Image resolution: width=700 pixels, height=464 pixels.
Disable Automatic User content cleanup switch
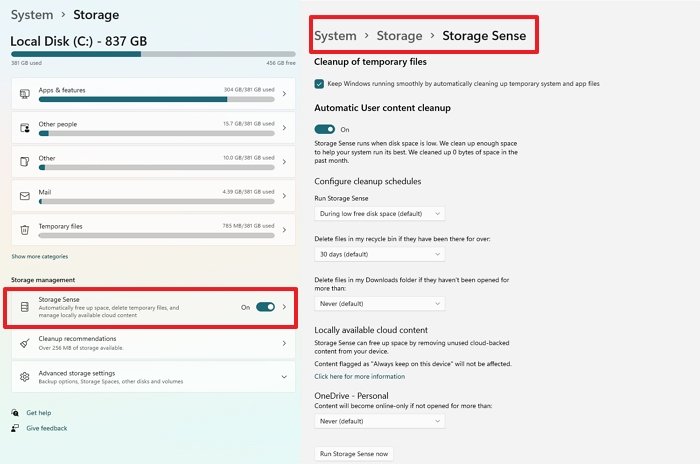point(325,129)
